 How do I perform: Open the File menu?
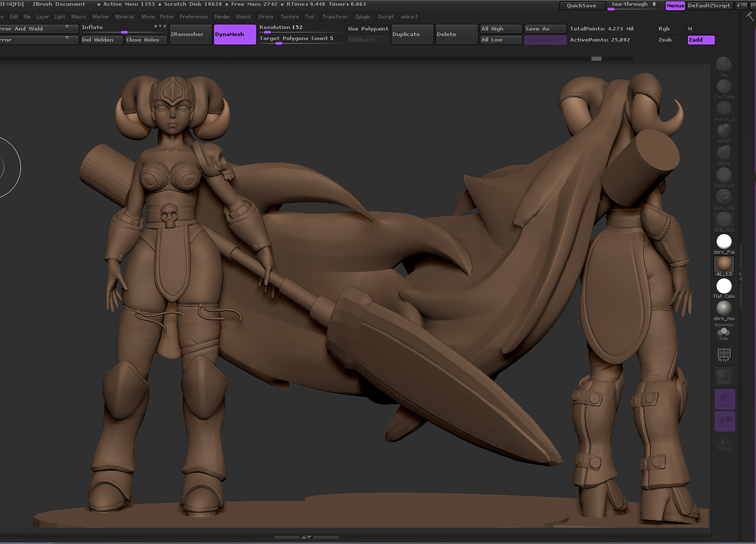27,16
